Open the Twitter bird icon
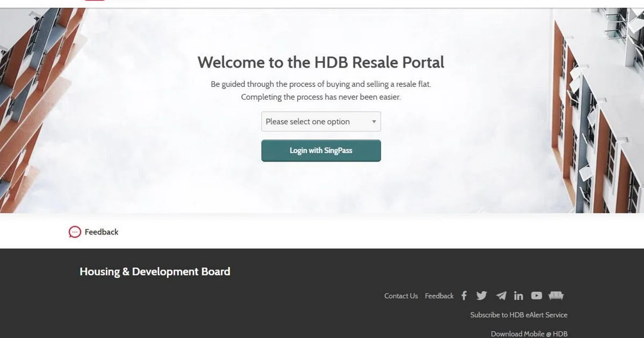Image resolution: width=644 pixels, height=338 pixels. pyautogui.click(x=481, y=296)
